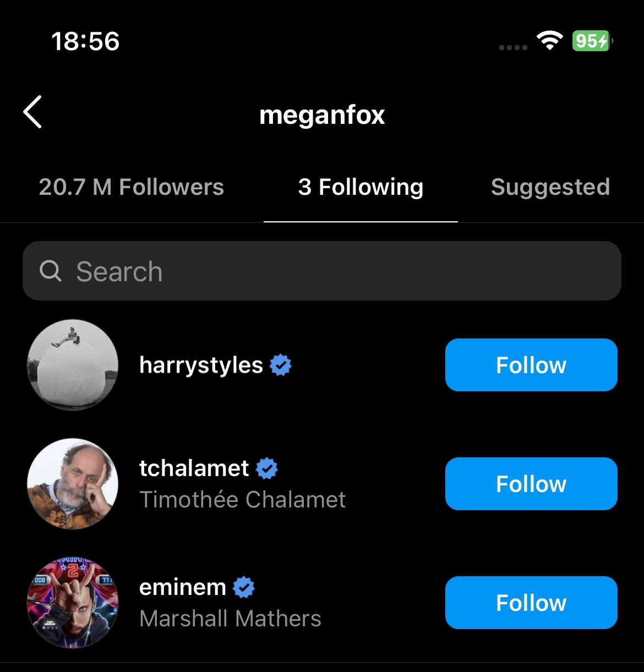Open tchalamet profile picture

click(x=73, y=484)
